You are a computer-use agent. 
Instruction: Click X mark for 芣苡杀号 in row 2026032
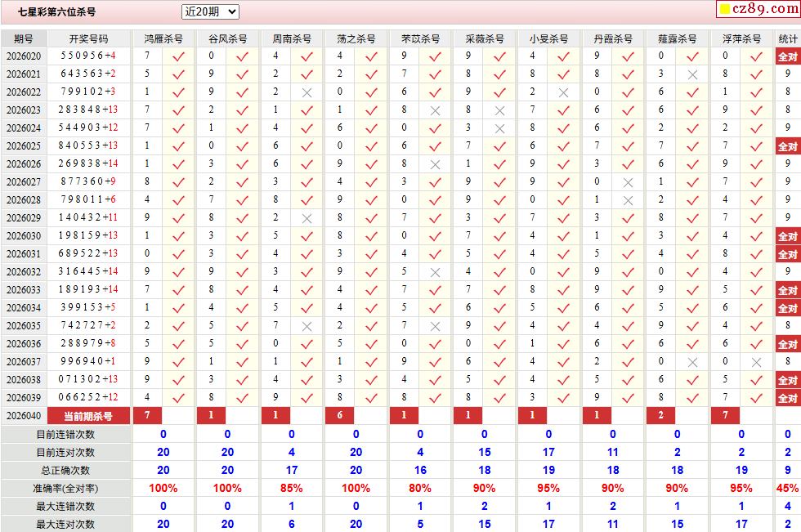(435, 273)
